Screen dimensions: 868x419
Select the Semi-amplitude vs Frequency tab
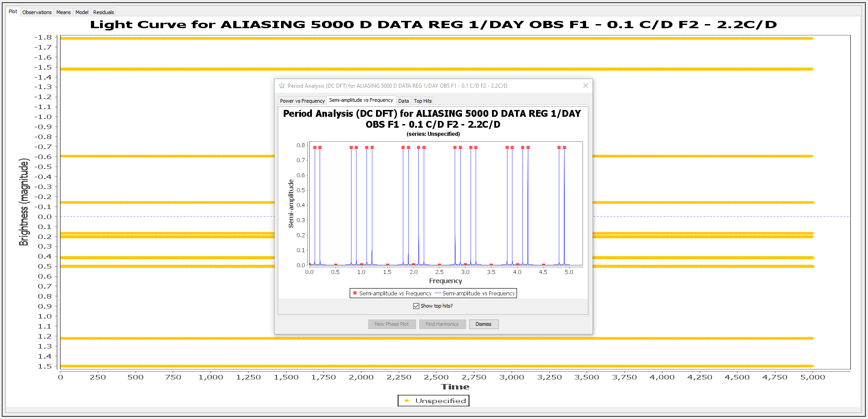coord(361,100)
